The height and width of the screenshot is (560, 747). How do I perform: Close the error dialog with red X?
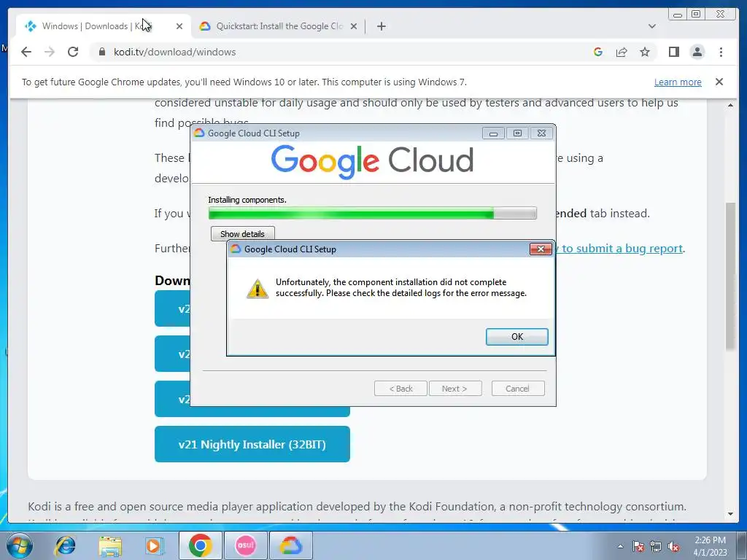(541, 249)
